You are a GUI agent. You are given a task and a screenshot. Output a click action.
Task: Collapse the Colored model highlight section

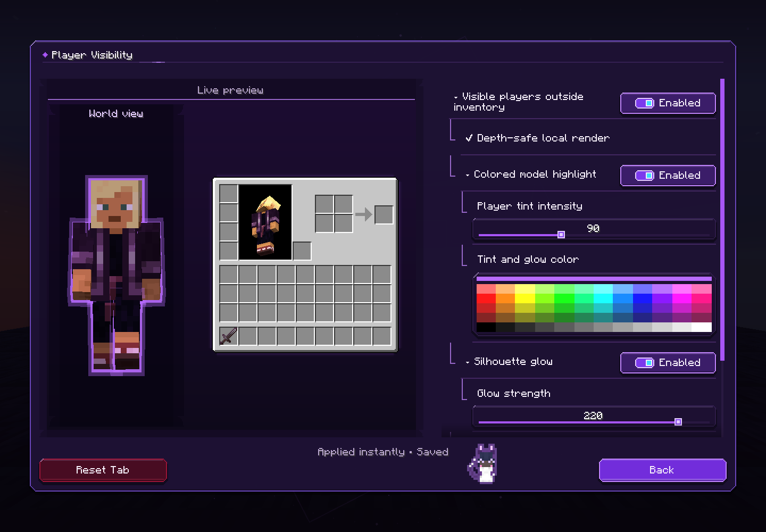[x=468, y=175]
